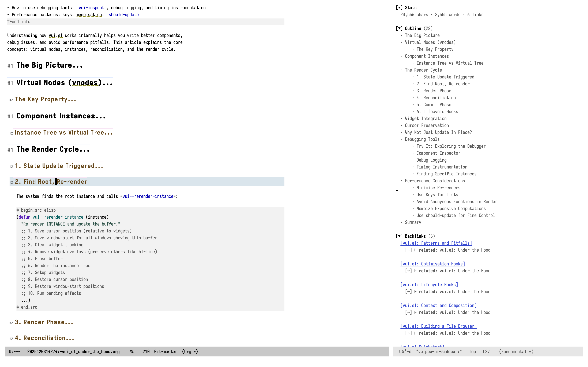Collapse the Backlinks section toggle
588x367 pixels.
point(399,236)
